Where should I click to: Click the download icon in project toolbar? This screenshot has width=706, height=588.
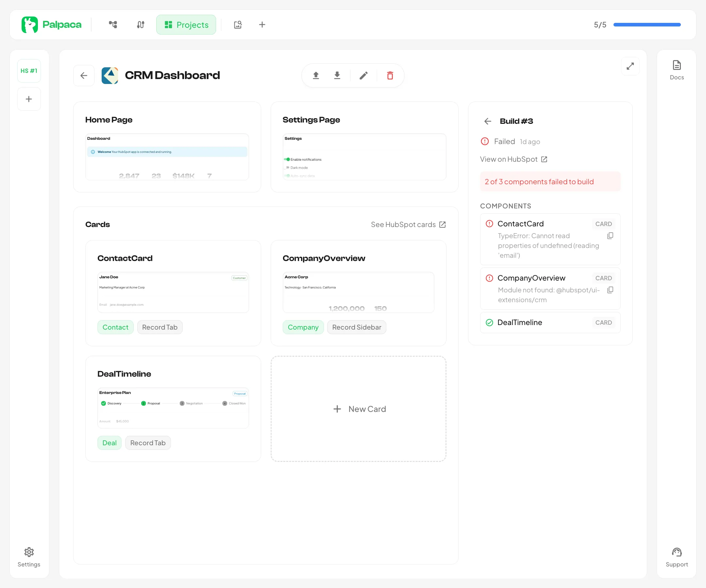[337, 75]
